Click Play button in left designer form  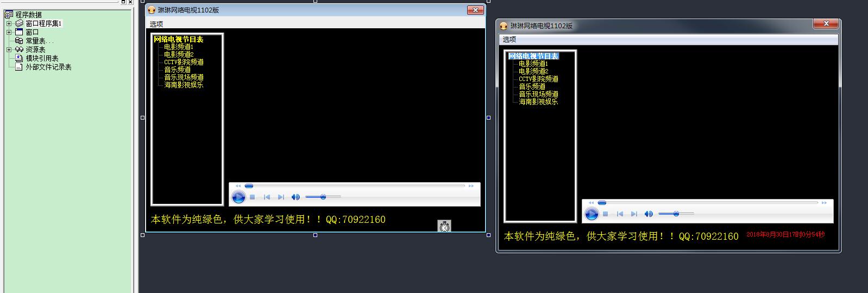(238, 197)
